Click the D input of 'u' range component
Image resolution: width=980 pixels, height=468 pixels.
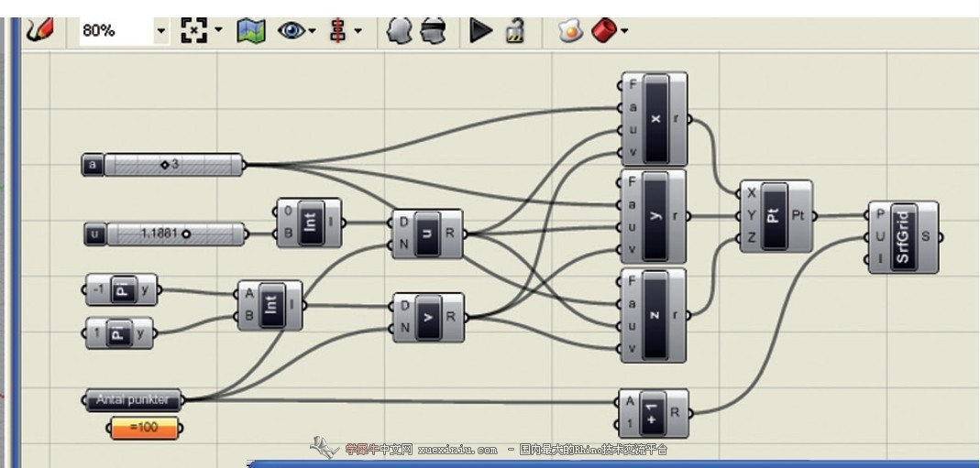[x=403, y=223]
